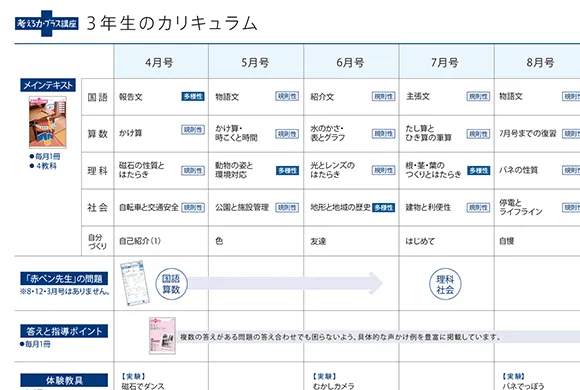Screen dimensions: 580x390
Task: Click the 多様性 badge beside 報告文
Action: 193,96
